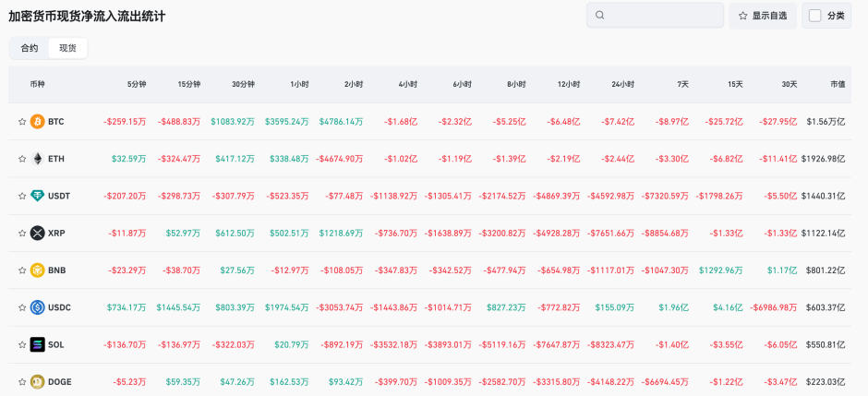Toggle the 分类 checkbox
868x396 pixels.
tap(814, 16)
